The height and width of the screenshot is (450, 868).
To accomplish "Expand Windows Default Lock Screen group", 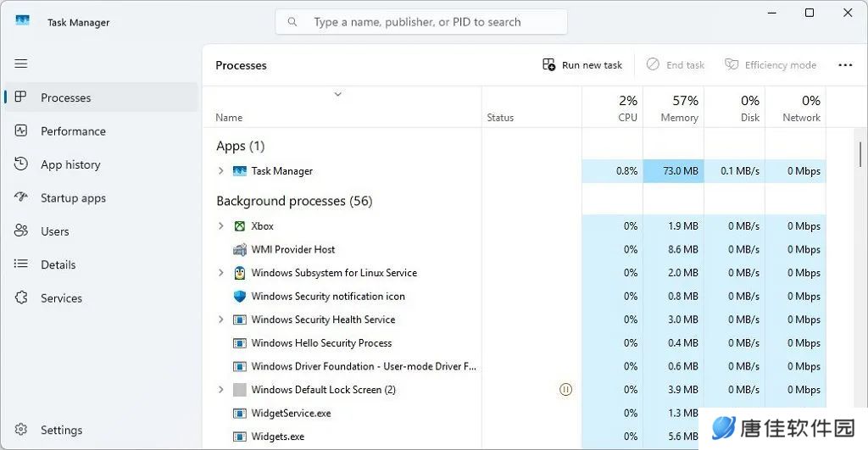I will tap(221, 390).
